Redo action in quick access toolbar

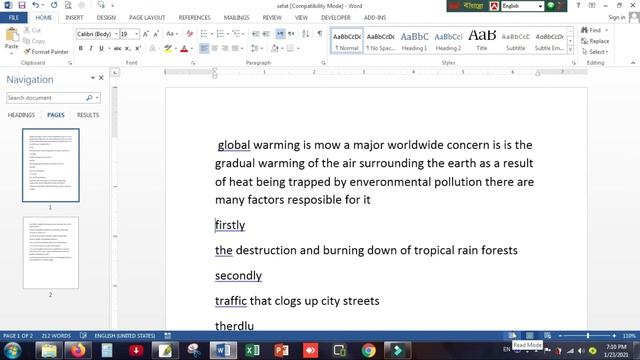point(54,5)
